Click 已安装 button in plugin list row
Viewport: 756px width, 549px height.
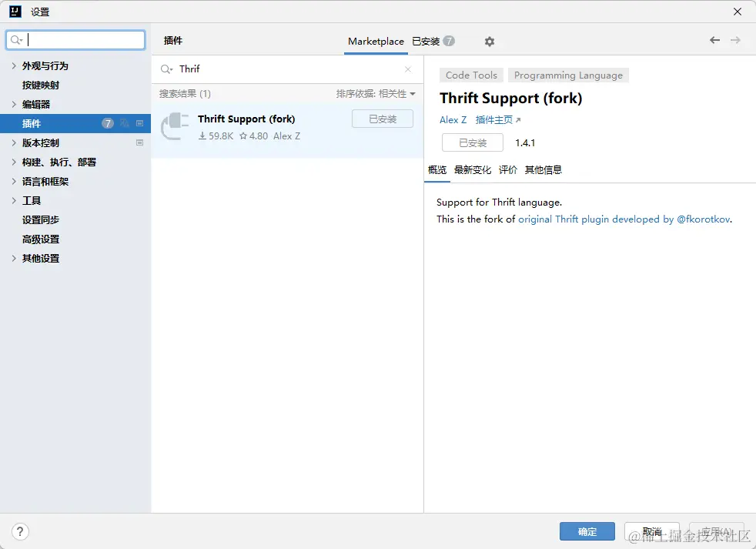[383, 119]
